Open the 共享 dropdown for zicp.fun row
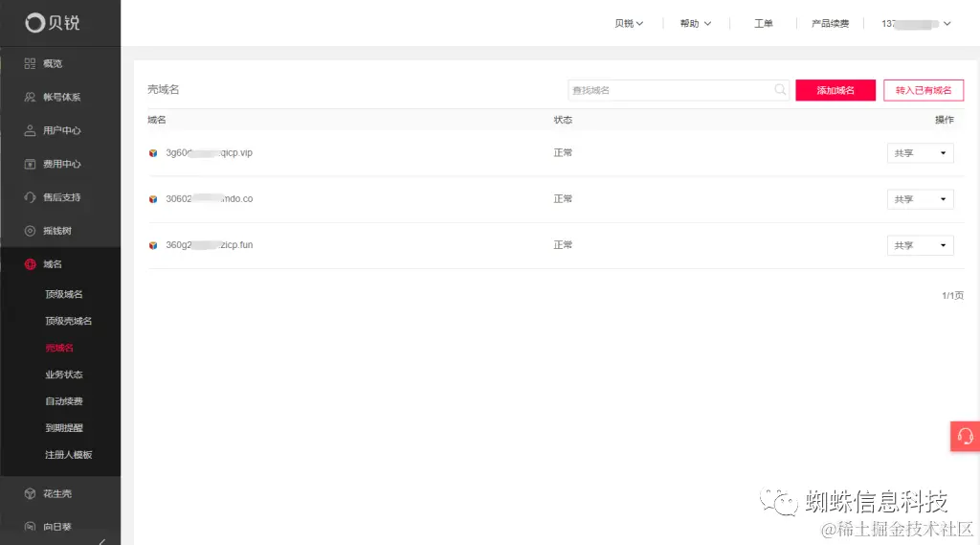Screen dimensions: 980x545 pos(920,245)
